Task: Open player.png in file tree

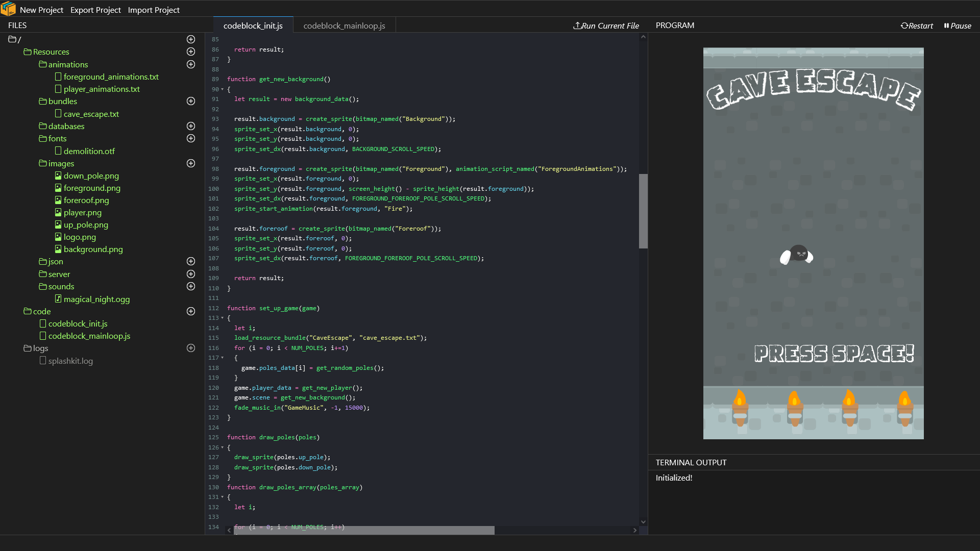Action: (x=82, y=212)
